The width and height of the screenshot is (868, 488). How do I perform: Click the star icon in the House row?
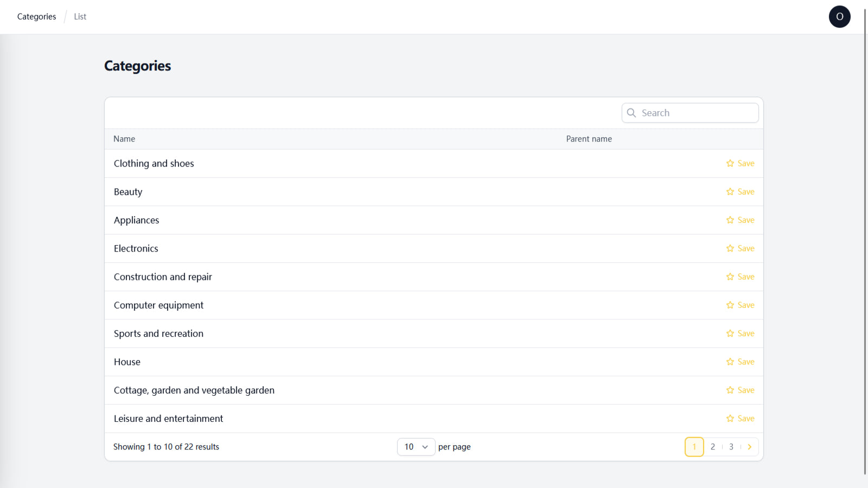tap(730, 362)
